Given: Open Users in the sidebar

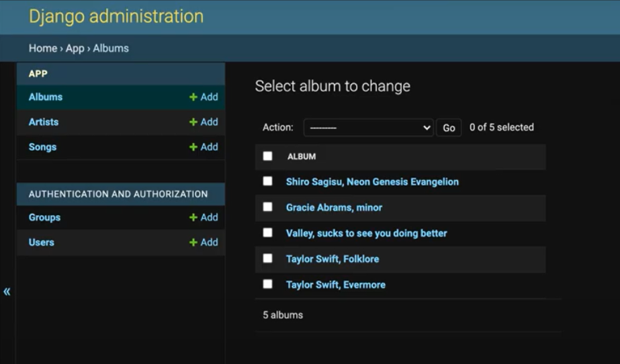Looking at the screenshot, I should click(41, 242).
